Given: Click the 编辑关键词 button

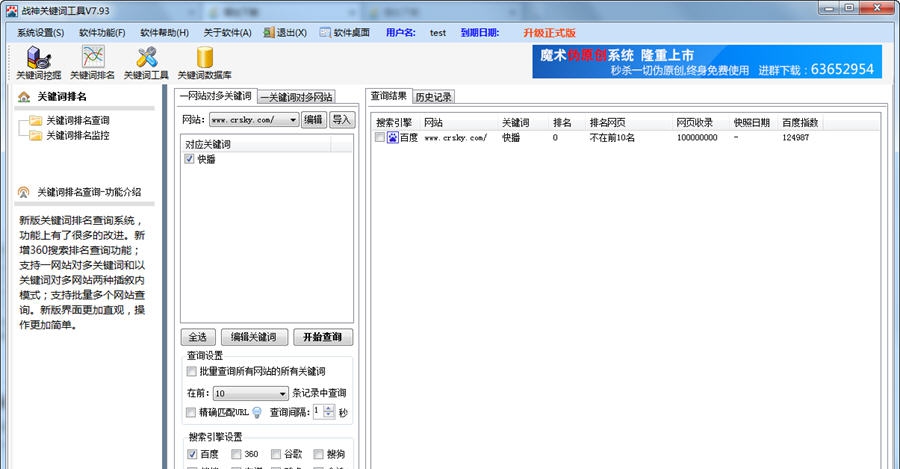Looking at the screenshot, I should [x=254, y=337].
